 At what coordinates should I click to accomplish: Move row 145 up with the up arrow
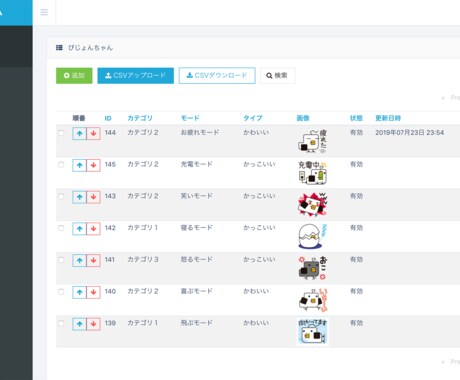pyautogui.click(x=79, y=165)
